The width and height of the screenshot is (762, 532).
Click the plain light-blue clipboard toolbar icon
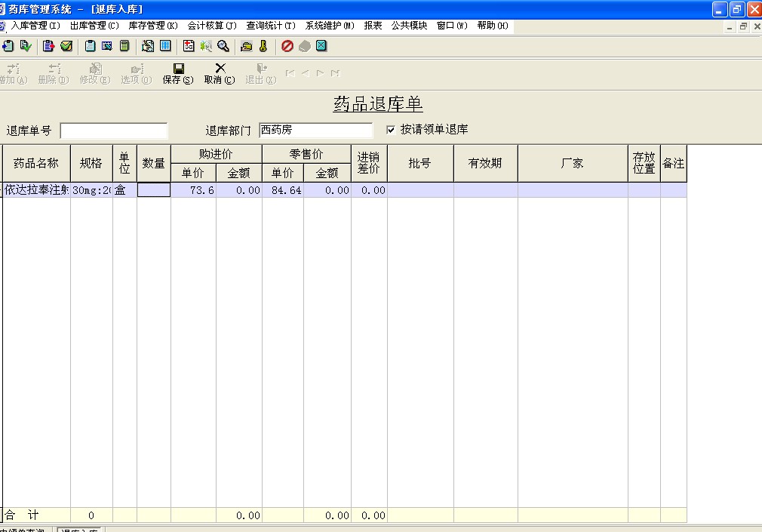click(x=90, y=46)
